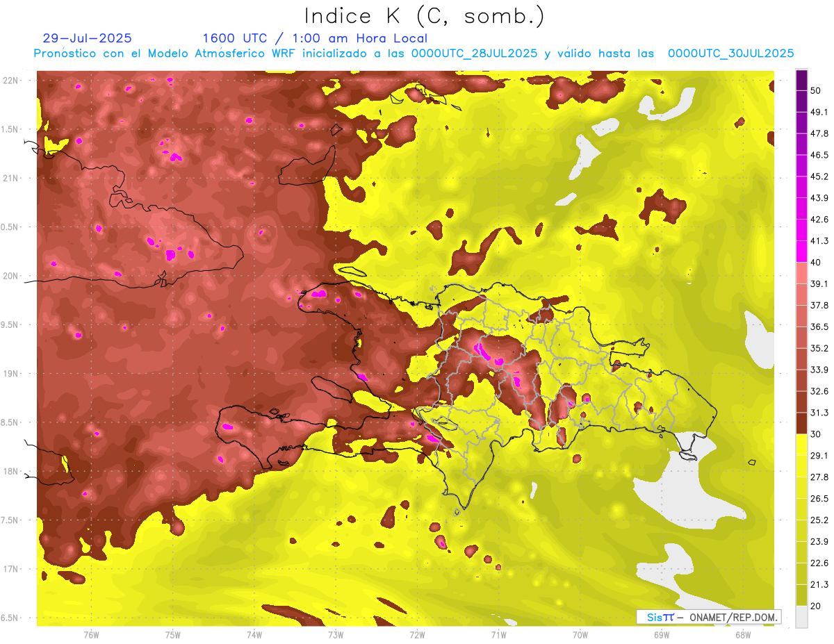This screenshot has height=644, width=834.
Task: Click the "18N" latitude label
Action: tap(11, 472)
